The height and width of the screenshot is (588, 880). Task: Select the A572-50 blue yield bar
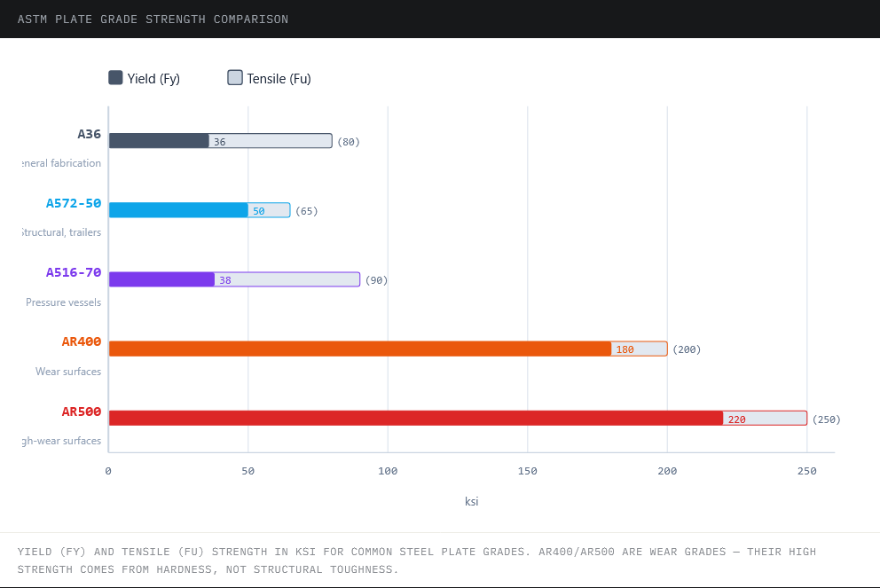178,210
